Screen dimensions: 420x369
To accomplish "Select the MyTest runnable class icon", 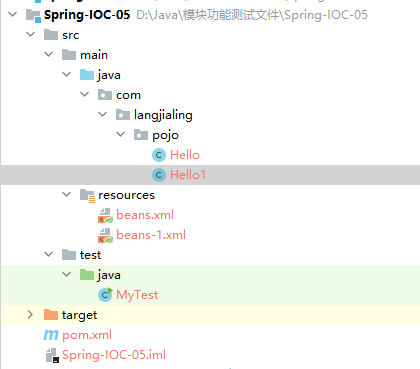I will (105, 295).
